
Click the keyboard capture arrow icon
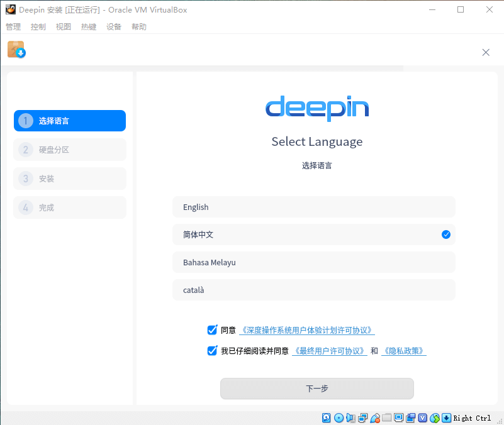pos(447,417)
